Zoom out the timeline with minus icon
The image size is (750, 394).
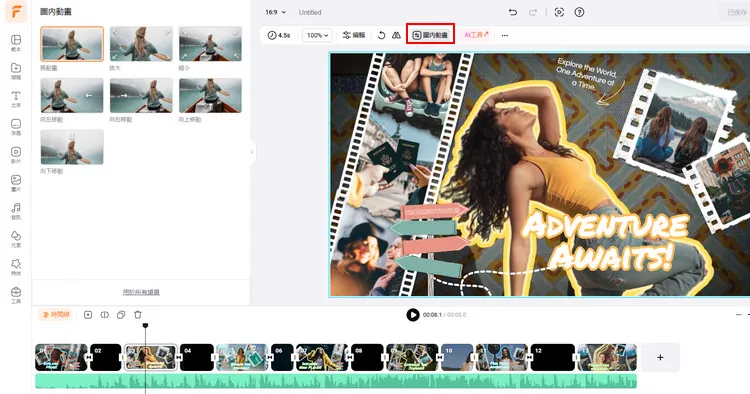739,315
